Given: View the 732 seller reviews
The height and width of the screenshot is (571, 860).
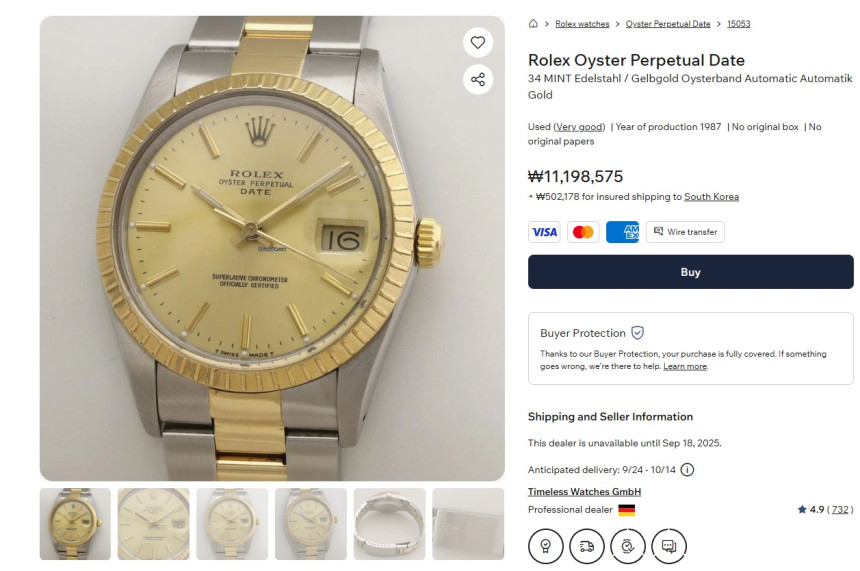Looking at the screenshot, I should (841, 510).
